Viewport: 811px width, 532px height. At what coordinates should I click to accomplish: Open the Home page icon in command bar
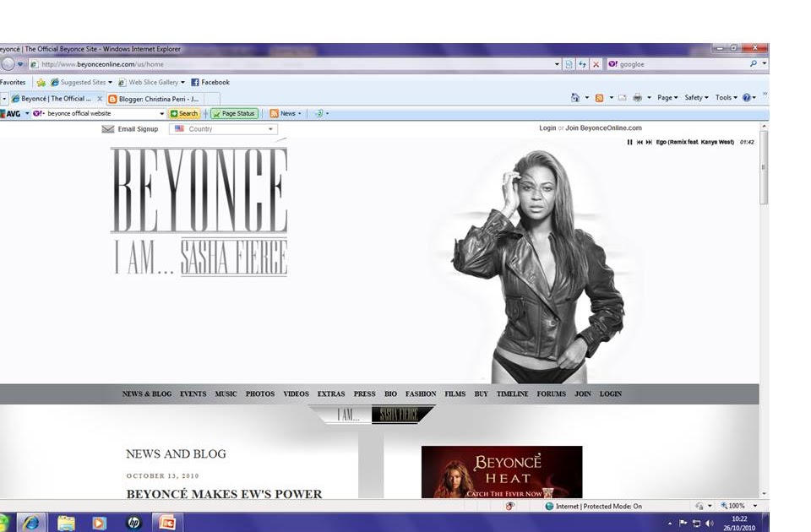tap(575, 97)
